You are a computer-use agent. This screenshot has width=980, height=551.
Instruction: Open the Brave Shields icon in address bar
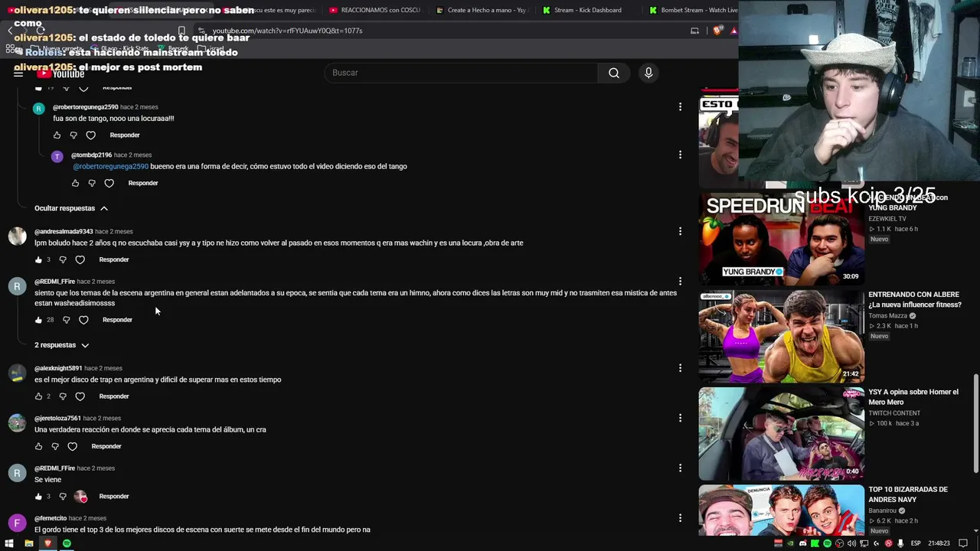pos(717,31)
